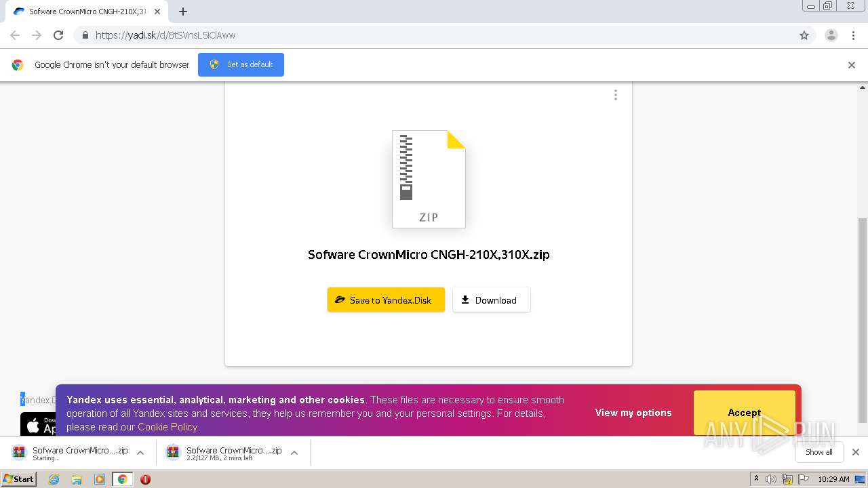Open the file card more options menu
This screenshot has height=488, width=868.
click(616, 96)
